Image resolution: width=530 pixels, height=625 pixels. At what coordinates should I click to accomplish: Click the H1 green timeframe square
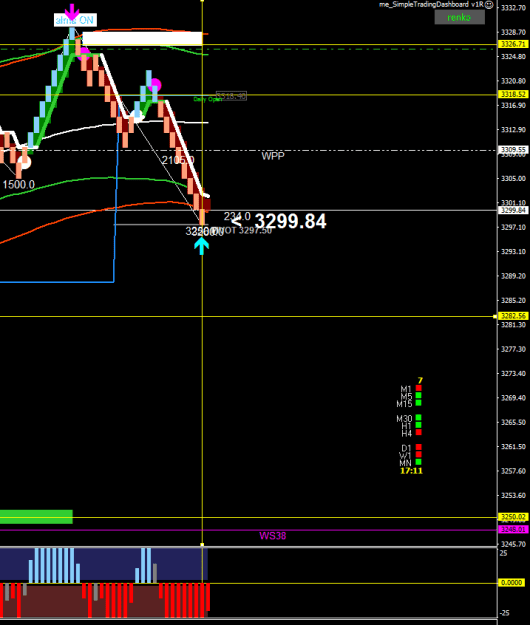click(x=418, y=425)
